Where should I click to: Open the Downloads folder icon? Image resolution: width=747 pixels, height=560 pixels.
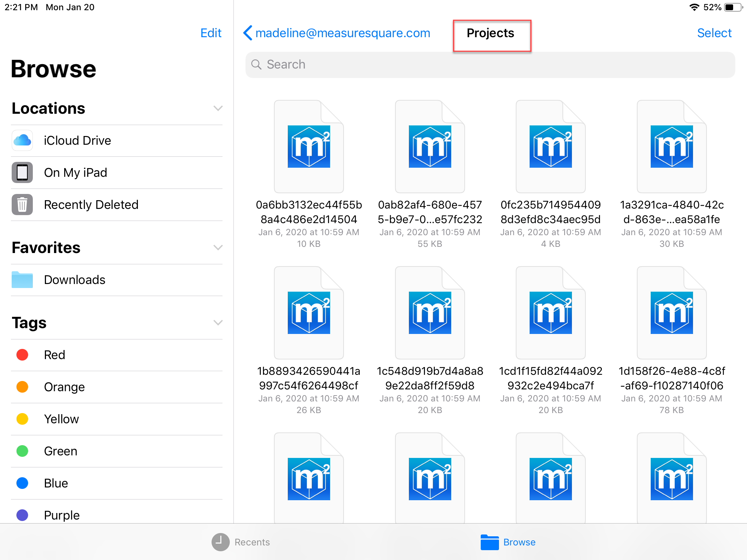[x=22, y=280]
